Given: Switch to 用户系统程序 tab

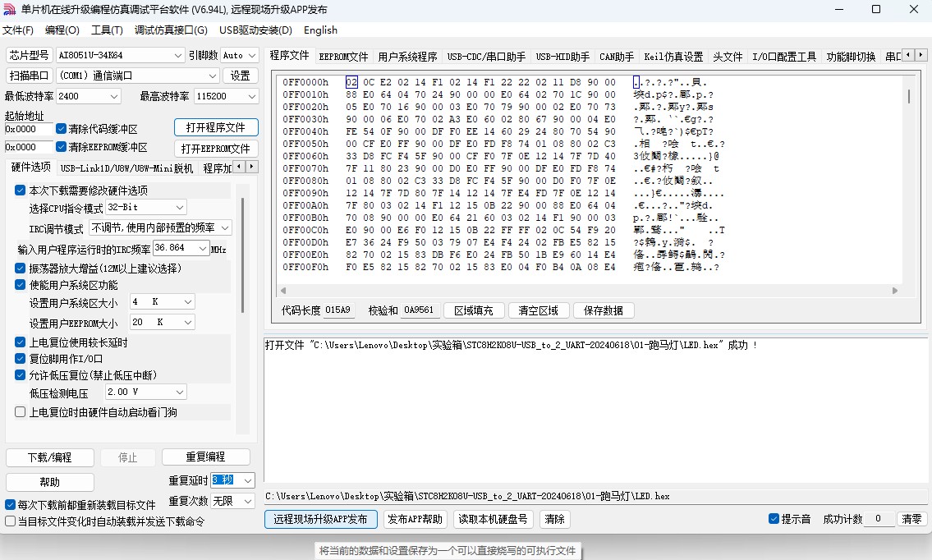Looking at the screenshot, I should [x=407, y=57].
